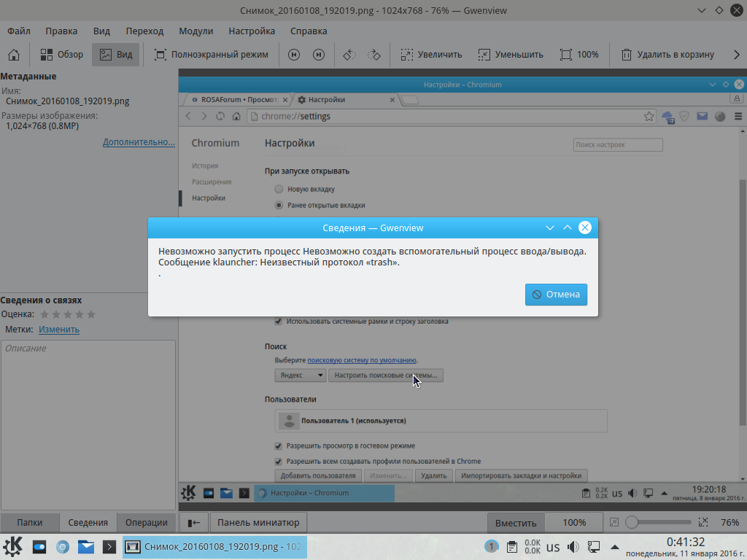The image size is (747, 560).
Task: Open the Правка menu
Action: point(61,31)
